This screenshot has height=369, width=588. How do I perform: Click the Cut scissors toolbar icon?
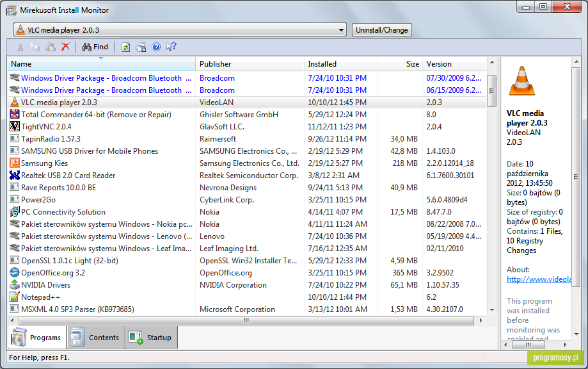click(x=20, y=47)
